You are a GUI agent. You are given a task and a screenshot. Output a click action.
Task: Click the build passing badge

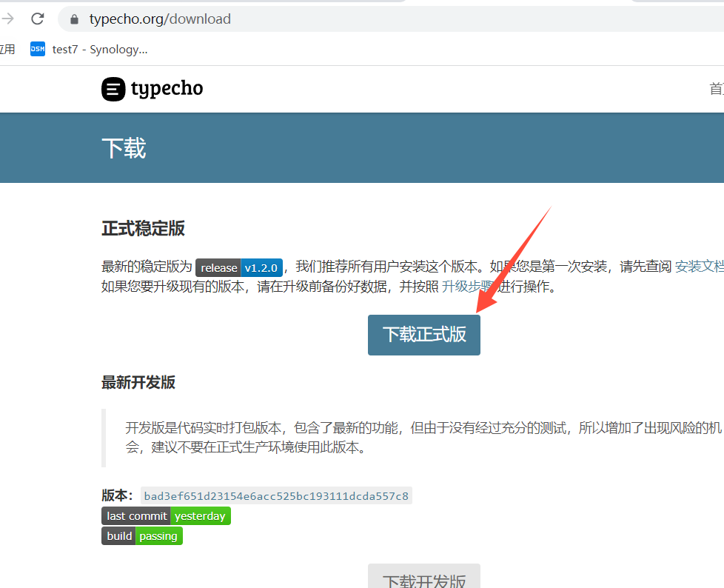click(142, 536)
